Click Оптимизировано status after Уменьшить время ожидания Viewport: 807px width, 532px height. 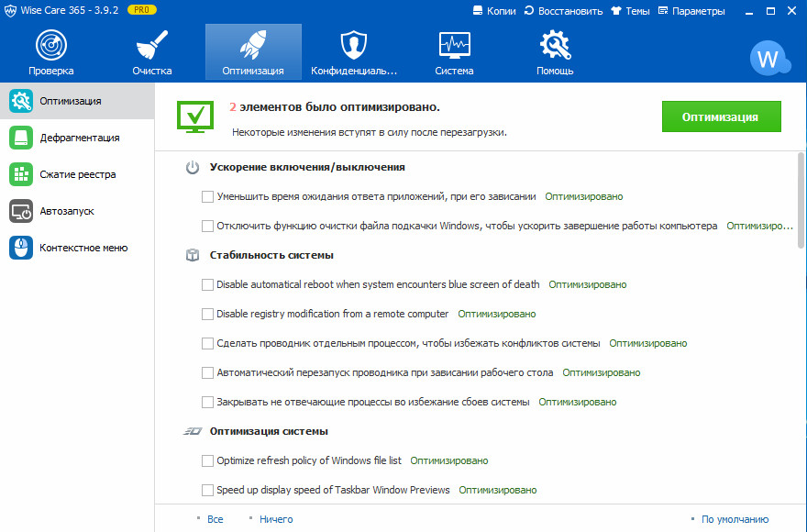point(583,196)
